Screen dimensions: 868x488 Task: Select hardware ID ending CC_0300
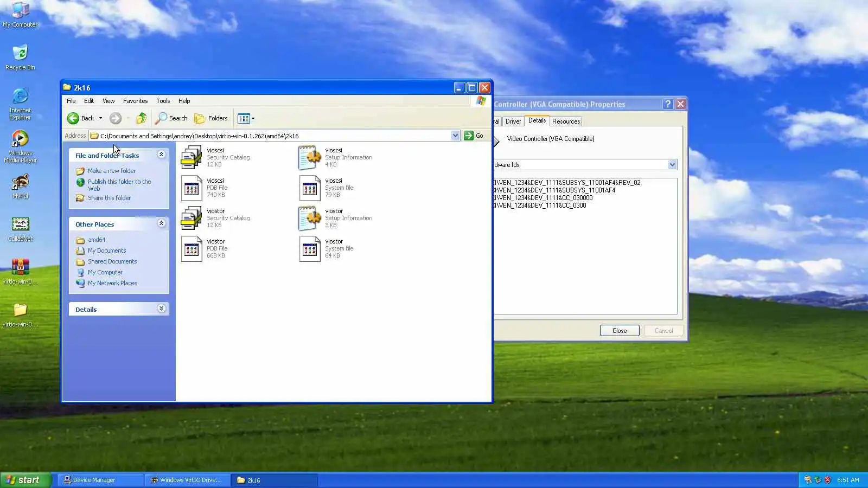point(540,206)
